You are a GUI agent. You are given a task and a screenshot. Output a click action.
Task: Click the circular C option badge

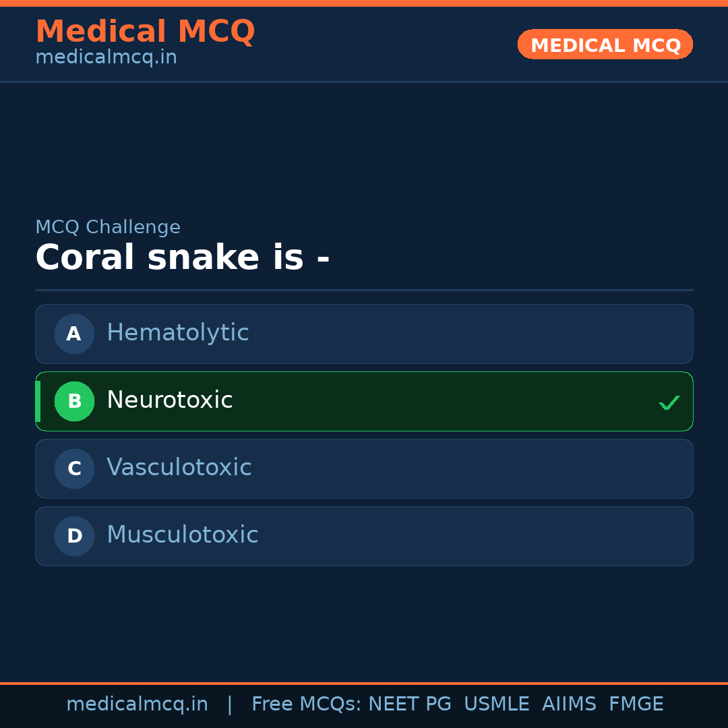[74, 468]
